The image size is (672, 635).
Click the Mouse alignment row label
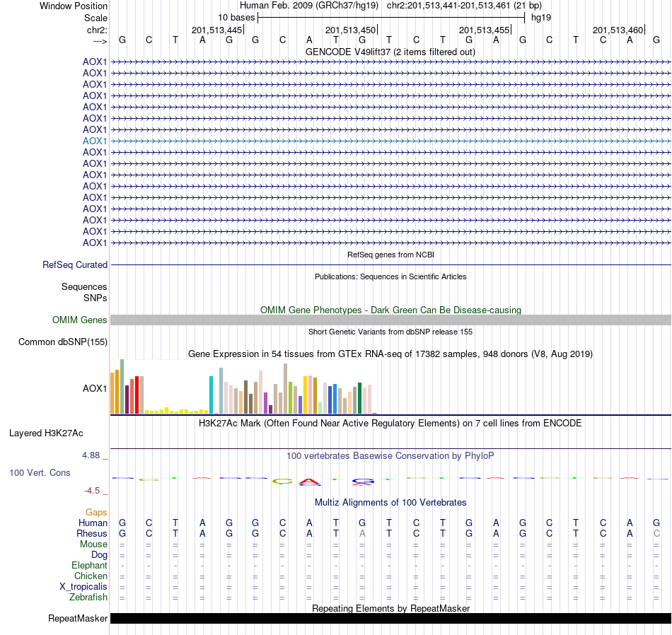tap(93, 544)
